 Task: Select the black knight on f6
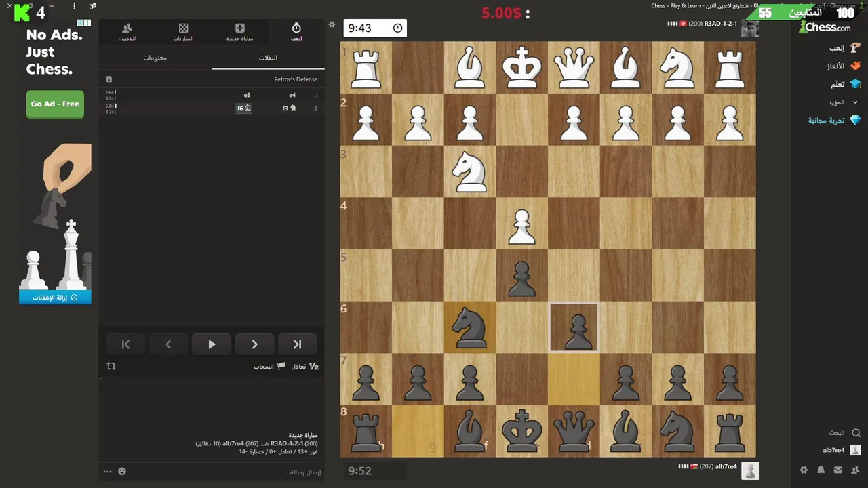[470, 327]
